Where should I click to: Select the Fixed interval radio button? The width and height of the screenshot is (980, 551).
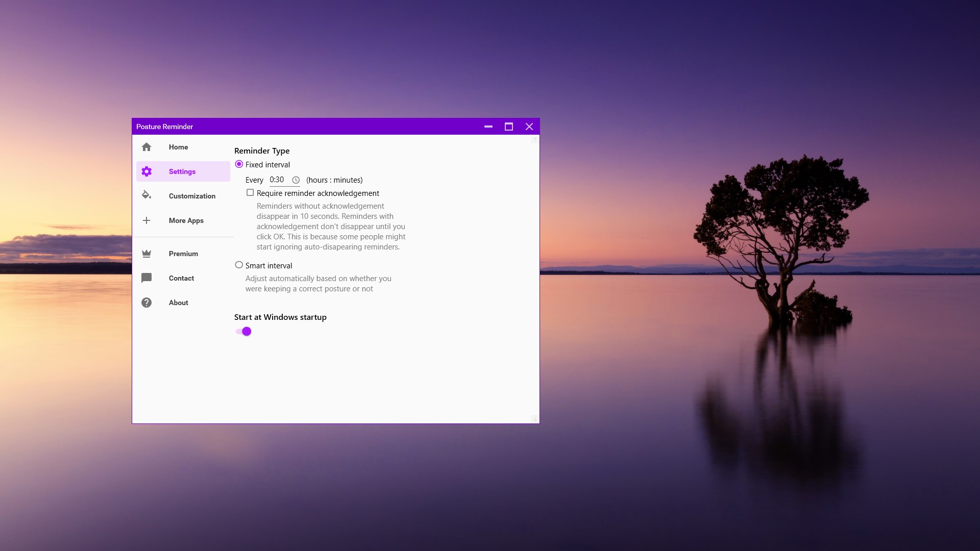point(239,164)
